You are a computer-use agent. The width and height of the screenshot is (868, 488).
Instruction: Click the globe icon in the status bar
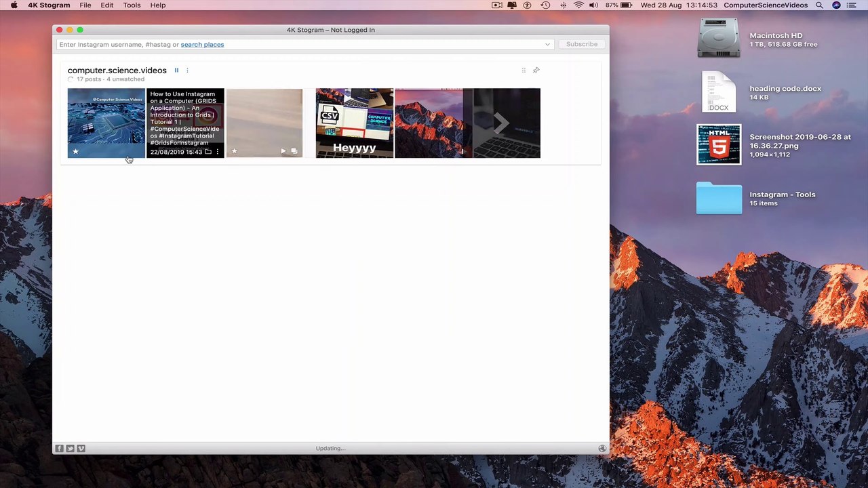click(601, 448)
